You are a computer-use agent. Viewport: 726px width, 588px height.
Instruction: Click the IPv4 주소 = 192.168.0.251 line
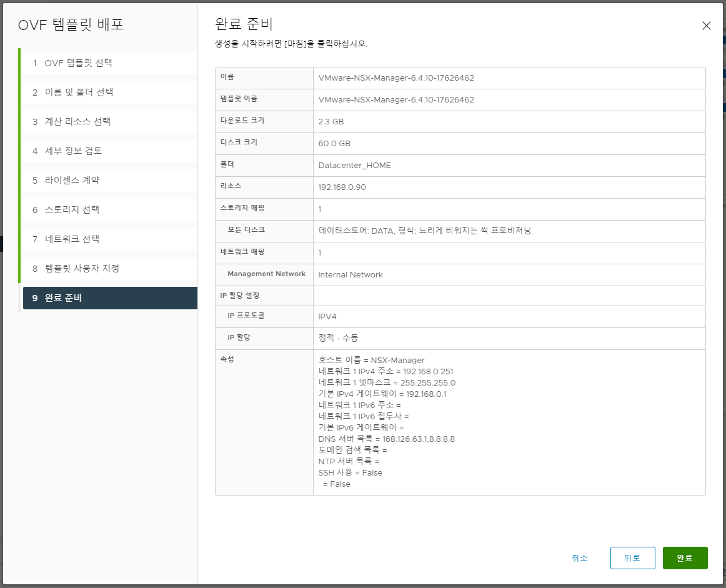385,371
